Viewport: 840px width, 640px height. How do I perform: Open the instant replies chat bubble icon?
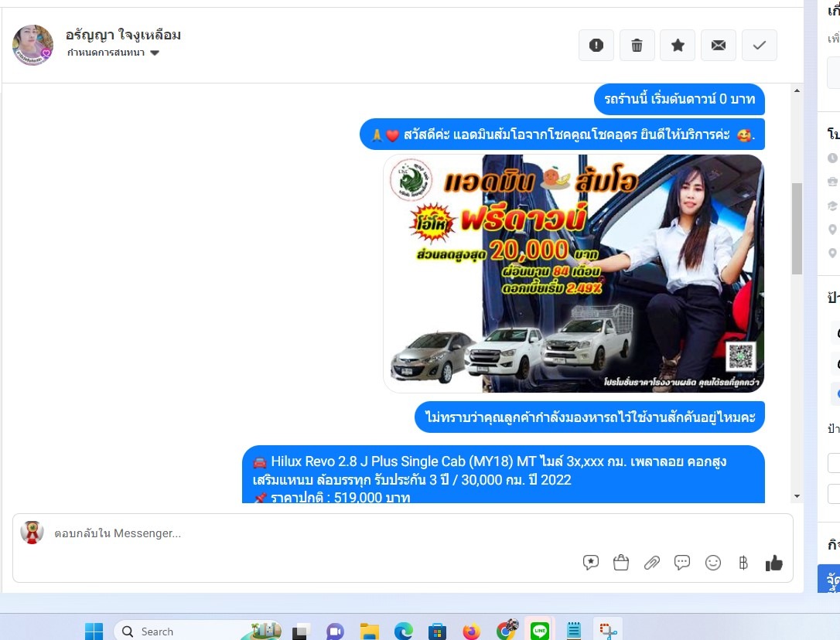[682, 563]
